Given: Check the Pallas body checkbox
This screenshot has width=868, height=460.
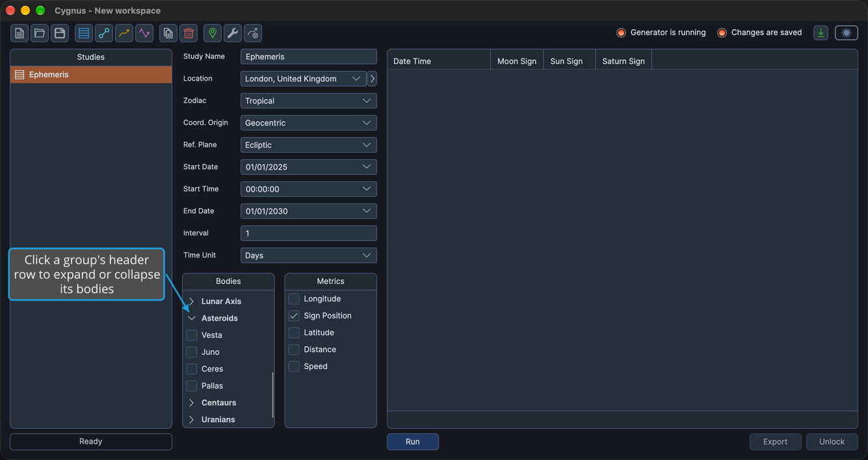Looking at the screenshot, I should pos(191,386).
